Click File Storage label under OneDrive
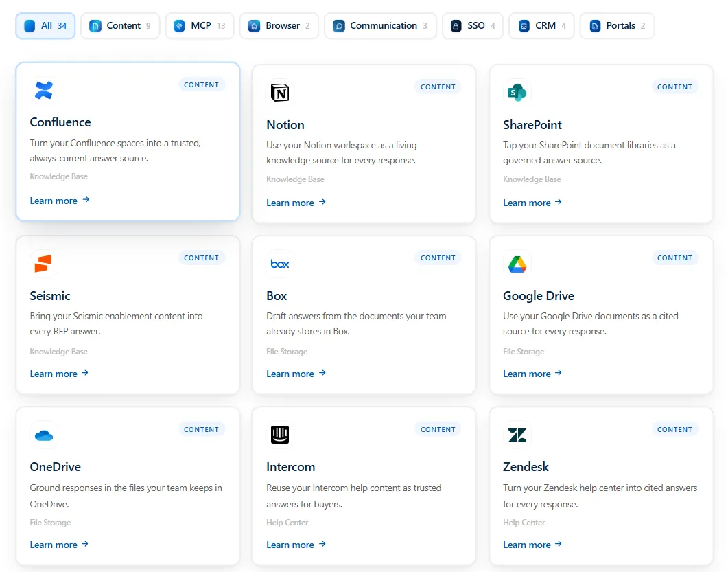This screenshot has width=728, height=572. point(50,523)
